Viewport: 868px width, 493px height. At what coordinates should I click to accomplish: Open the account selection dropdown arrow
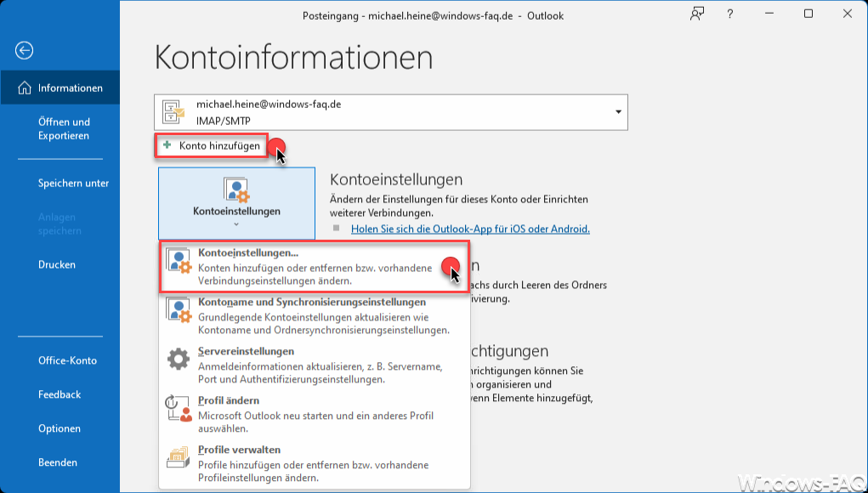[x=618, y=112]
